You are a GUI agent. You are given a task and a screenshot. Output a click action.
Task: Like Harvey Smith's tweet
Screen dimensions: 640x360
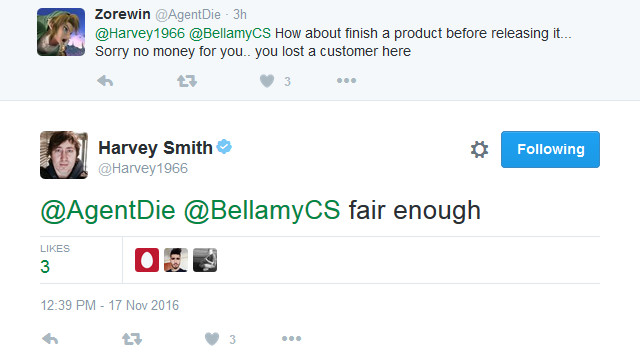212,339
